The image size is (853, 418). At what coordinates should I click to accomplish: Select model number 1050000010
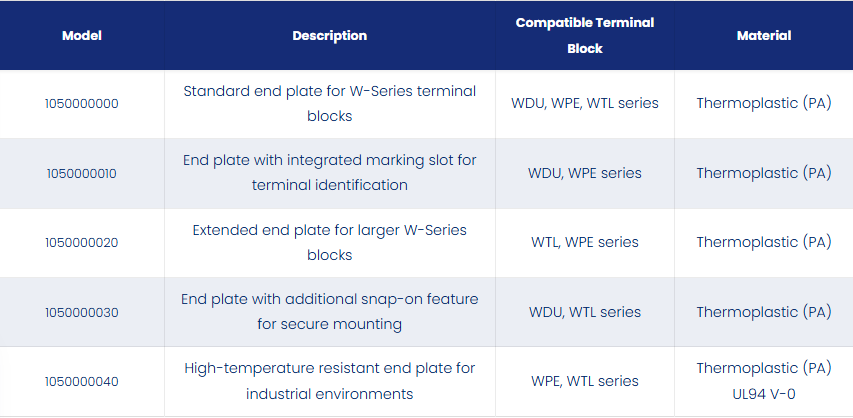point(82,174)
